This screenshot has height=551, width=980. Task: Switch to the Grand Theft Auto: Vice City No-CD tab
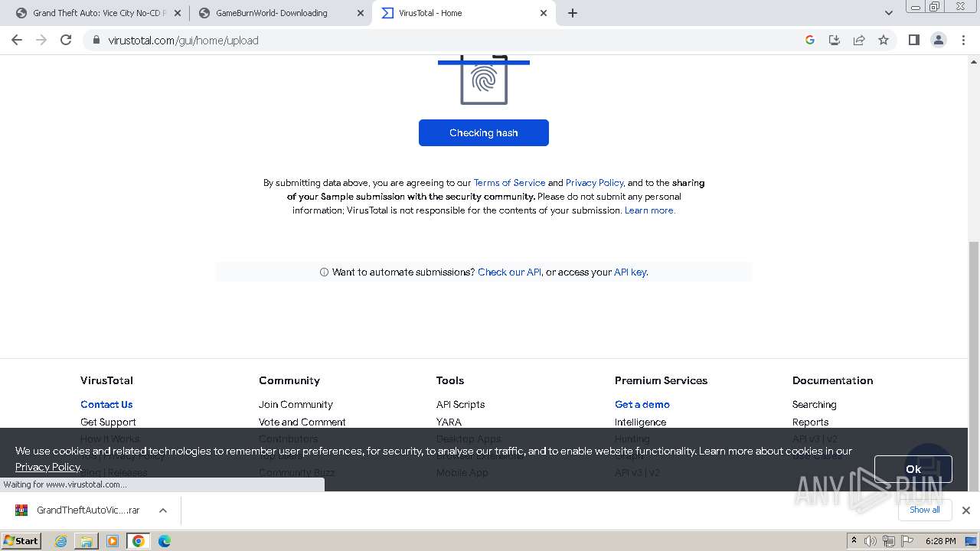[x=98, y=13]
